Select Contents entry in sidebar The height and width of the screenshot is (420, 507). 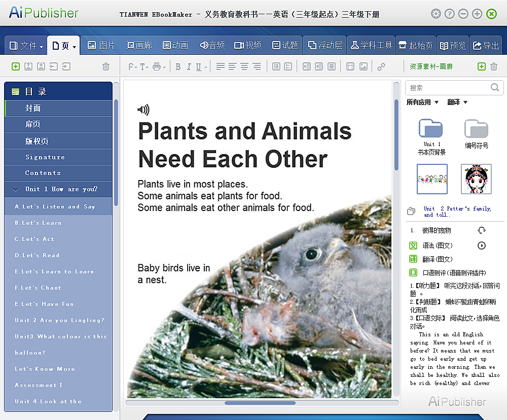(x=58, y=173)
